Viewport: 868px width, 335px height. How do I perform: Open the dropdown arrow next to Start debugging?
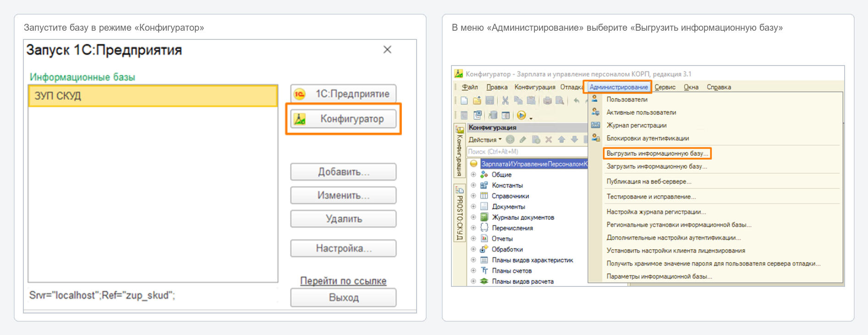click(x=531, y=118)
